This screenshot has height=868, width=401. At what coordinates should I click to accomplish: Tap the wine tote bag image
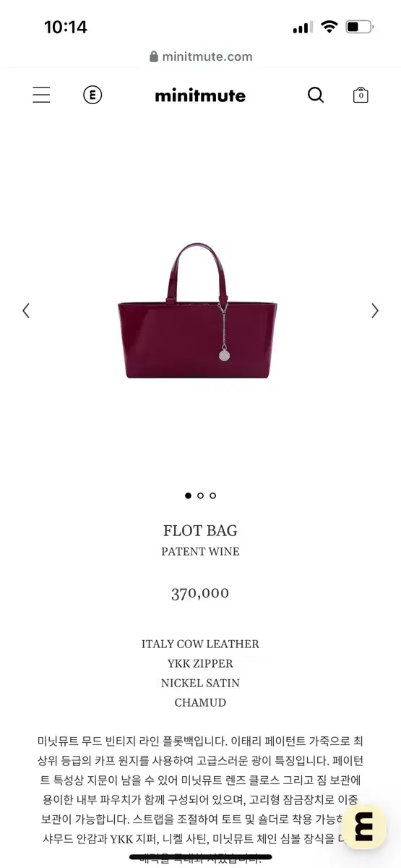click(x=197, y=310)
